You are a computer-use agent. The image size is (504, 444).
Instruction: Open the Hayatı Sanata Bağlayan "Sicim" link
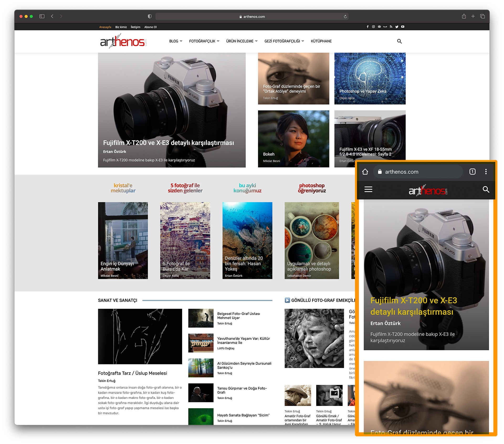(243, 415)
